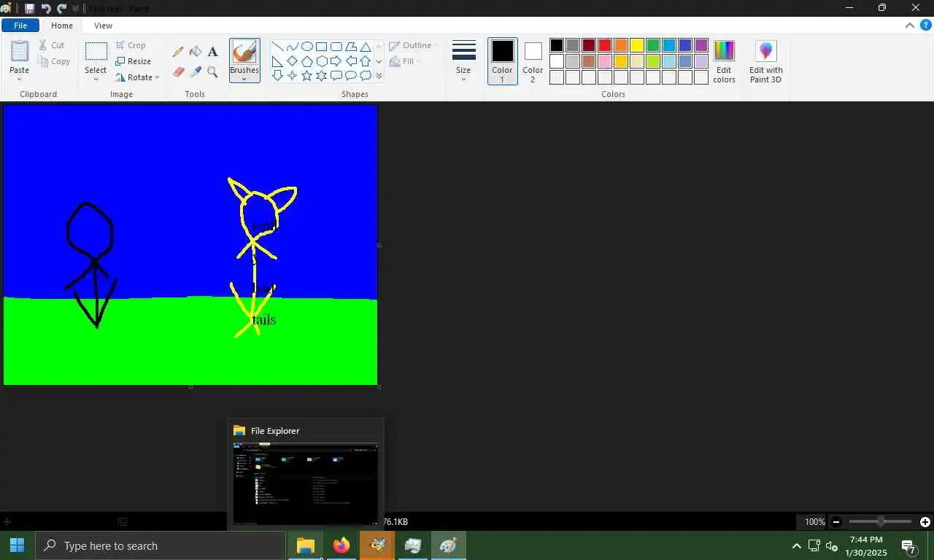Viewport: 934px width, 560px height.
Task: Select the Pencil tool
Action: click(178, 52)
